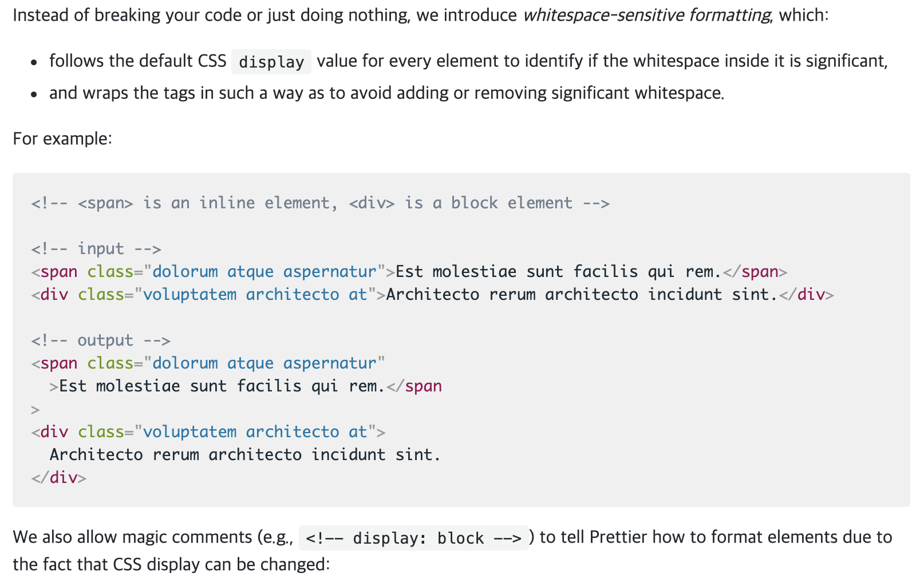Click the lone ">" line in output code
The height and width of the screenshot is (586, 924).
[x=35, y=410]
